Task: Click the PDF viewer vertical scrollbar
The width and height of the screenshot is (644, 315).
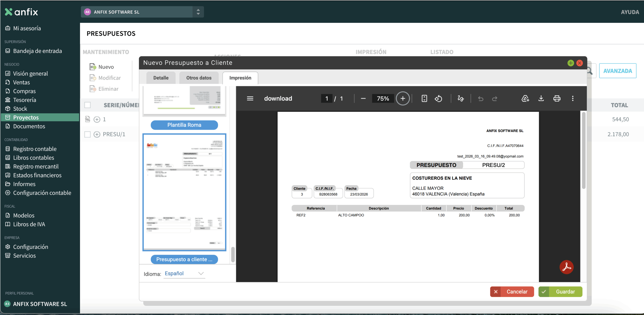Action: [x=584, y=151]
